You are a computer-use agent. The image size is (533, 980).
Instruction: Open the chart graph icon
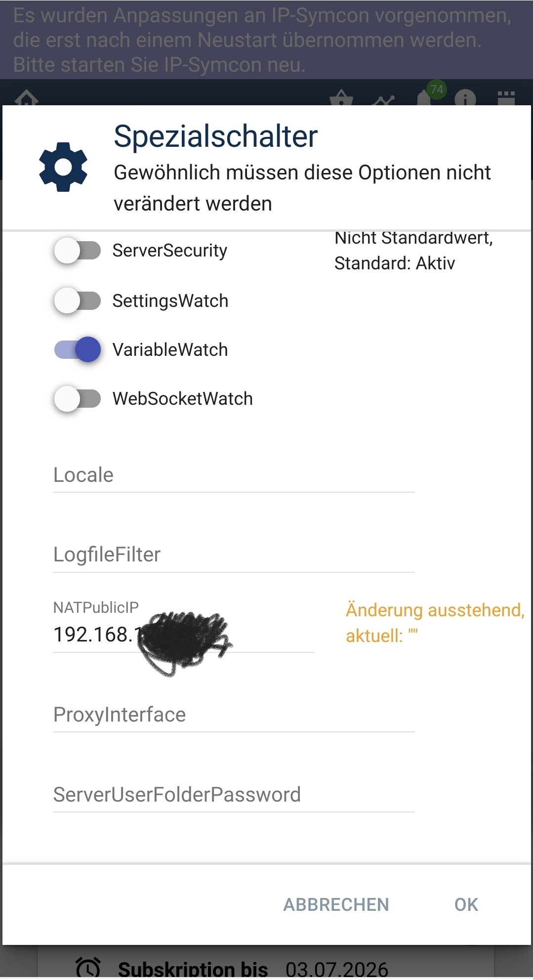click(383, 100)
